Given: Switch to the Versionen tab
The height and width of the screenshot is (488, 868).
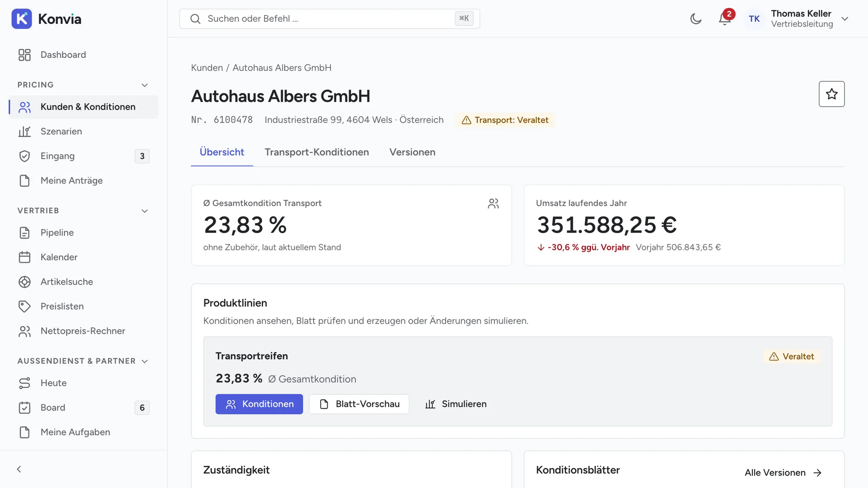Looking at the screenshot, I should coord(412,152).
